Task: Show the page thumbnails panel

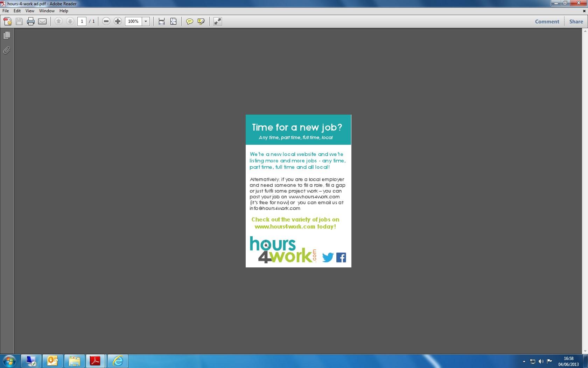Action: click(x=7, y=35)
